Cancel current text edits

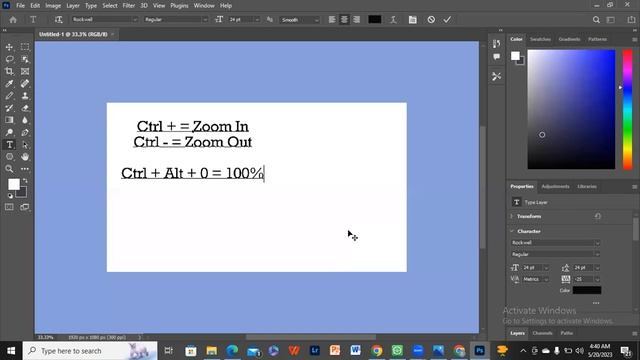(431, 20)
